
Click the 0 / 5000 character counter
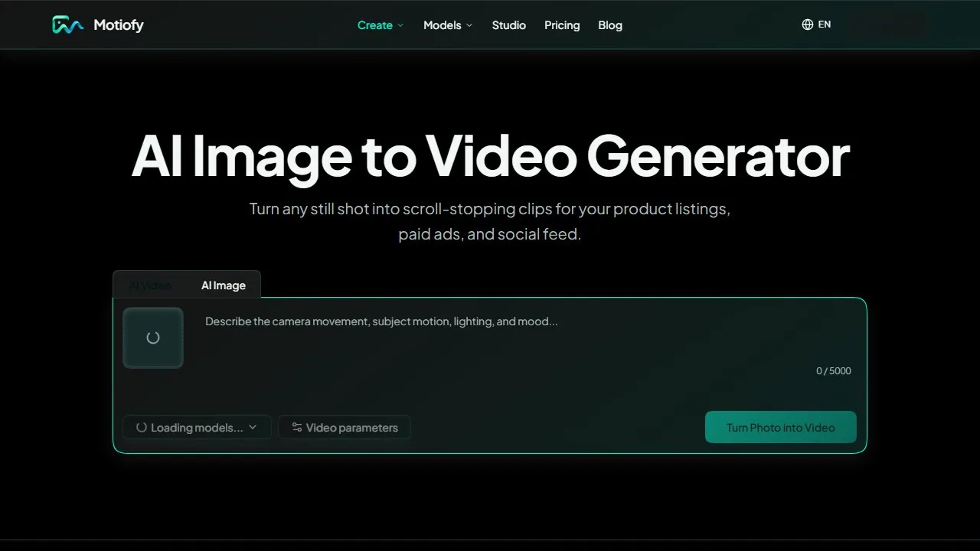tap(834, 371)
